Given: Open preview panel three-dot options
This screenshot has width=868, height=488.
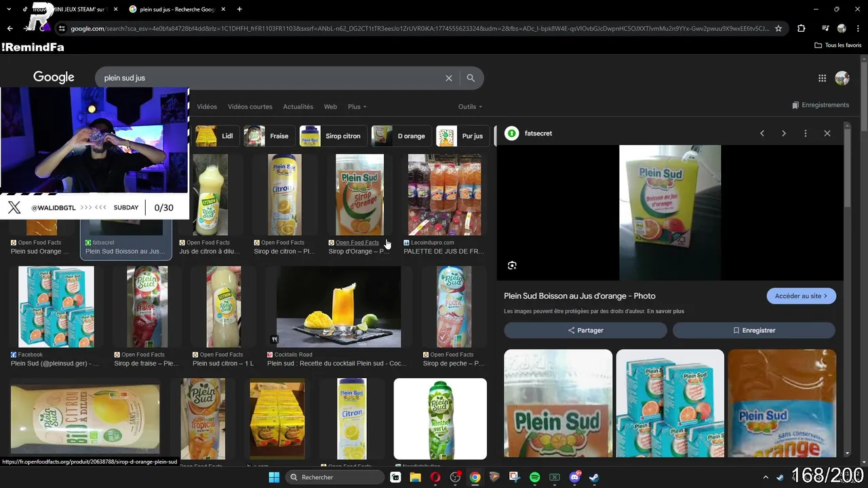Looking at the screenshot, I should point(806,134).
